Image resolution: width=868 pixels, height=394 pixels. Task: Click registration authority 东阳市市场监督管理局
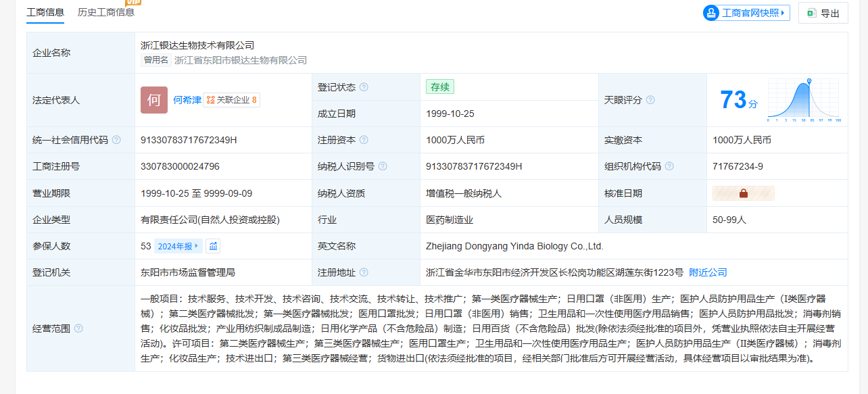pyautogui.click(x=188, y=272)
